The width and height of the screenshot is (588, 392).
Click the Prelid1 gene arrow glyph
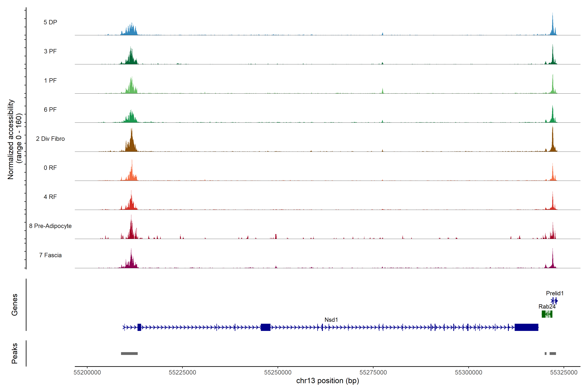[554, 301]
